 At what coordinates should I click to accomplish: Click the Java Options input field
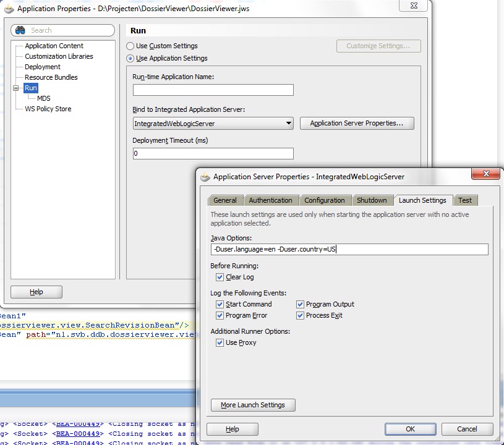pos(349,249)
